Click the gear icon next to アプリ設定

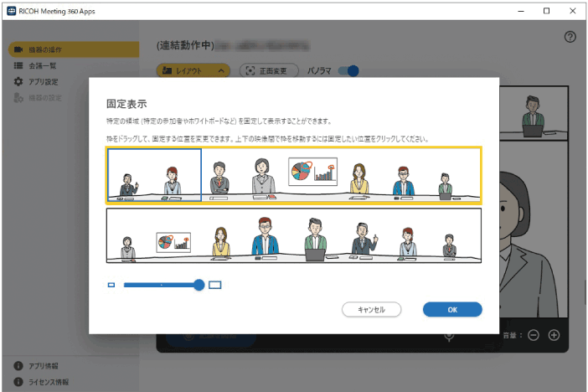[18, 82]
